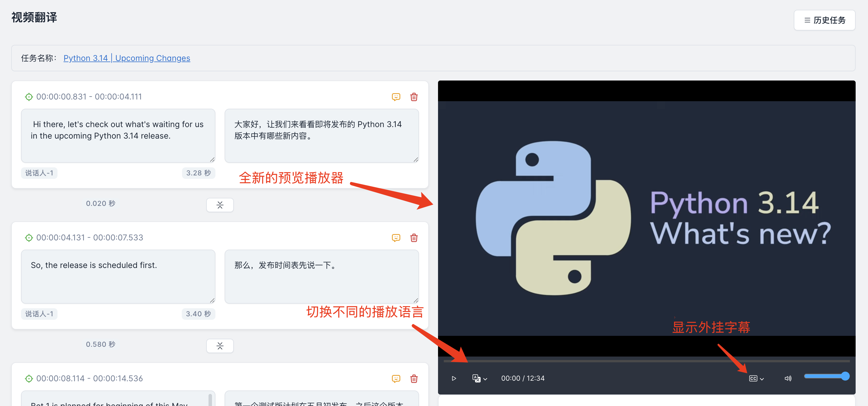Image resolution: width=868 pixels, height=406 pixels.
Task: Merge segments at the 0.020 秒 gap
Action: [220, 205]
